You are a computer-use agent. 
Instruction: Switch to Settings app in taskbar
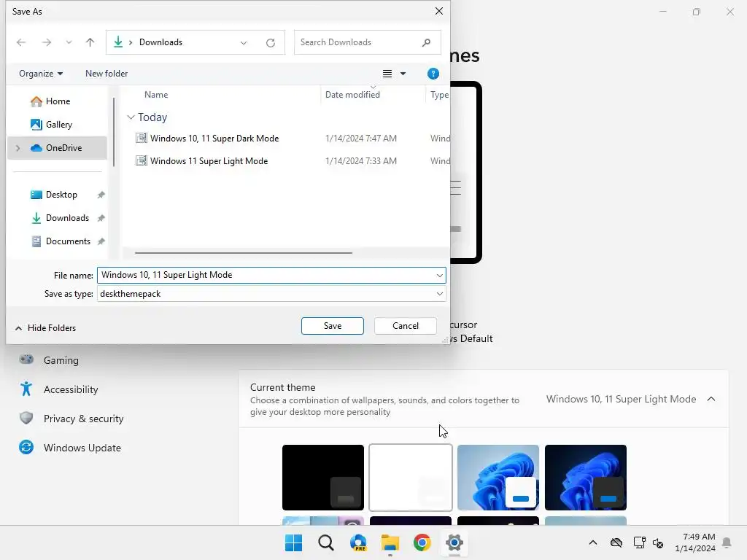(x=454, y=542)
